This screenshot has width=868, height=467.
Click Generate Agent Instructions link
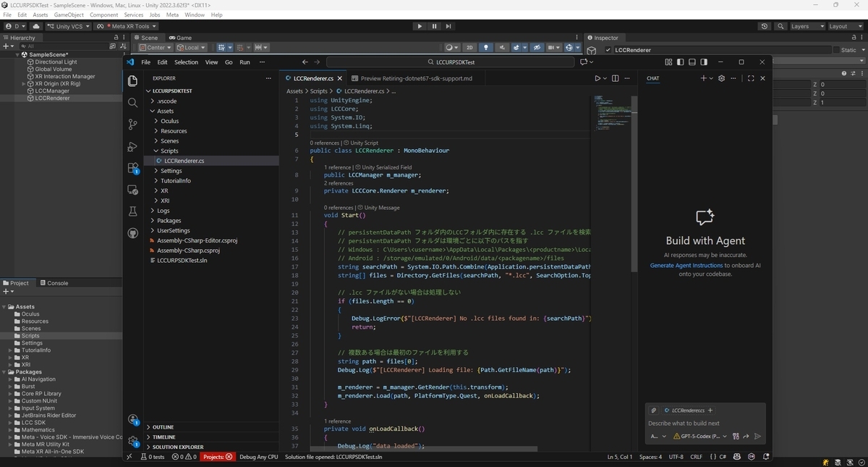686,265
